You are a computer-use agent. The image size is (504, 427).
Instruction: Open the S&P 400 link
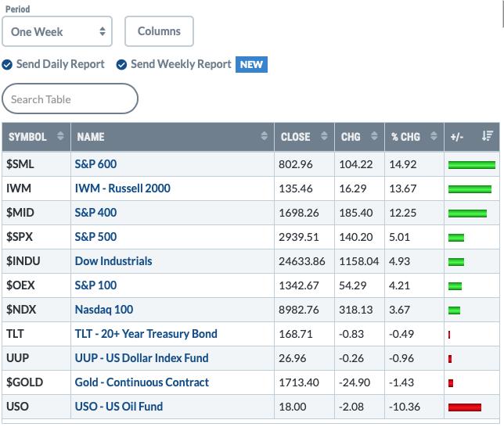[x=95, y=213]
